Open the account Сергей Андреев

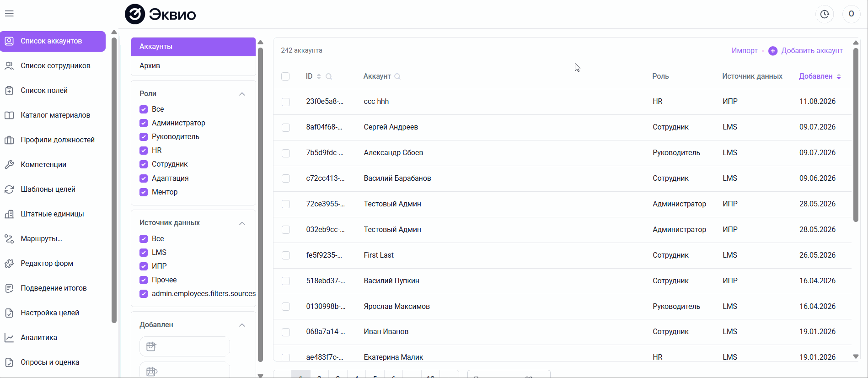click(x=391, y=127)
